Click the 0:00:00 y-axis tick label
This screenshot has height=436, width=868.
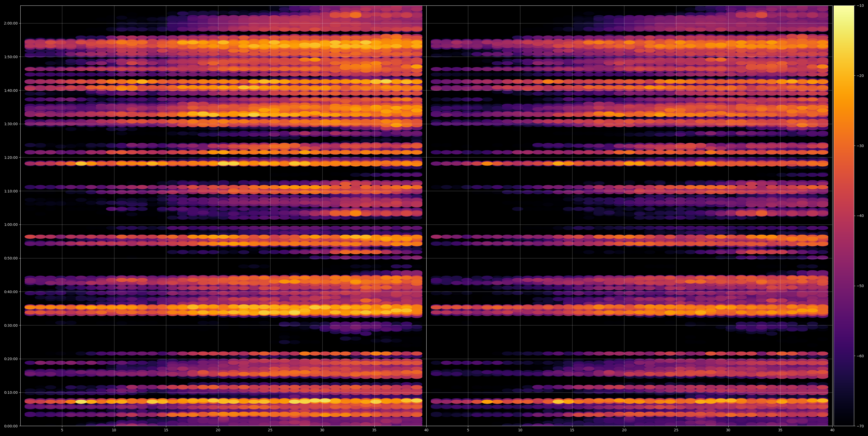(x=11, y=426)
